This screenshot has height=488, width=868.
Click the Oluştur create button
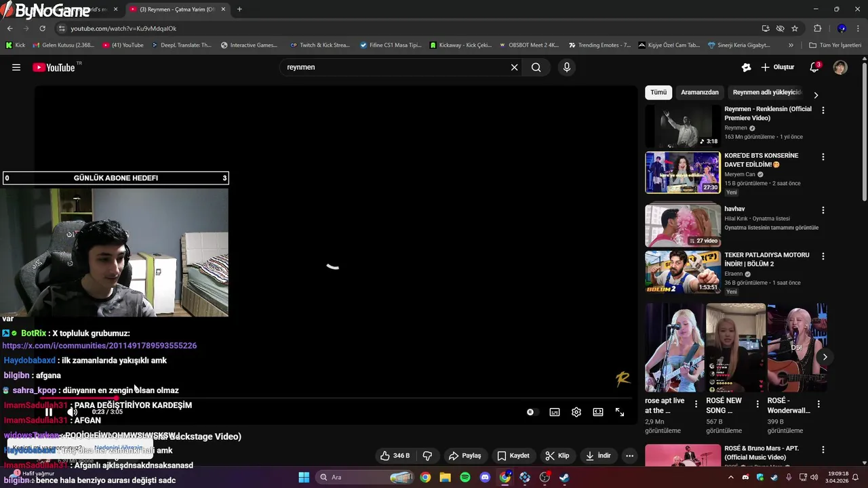coord(777,67)
